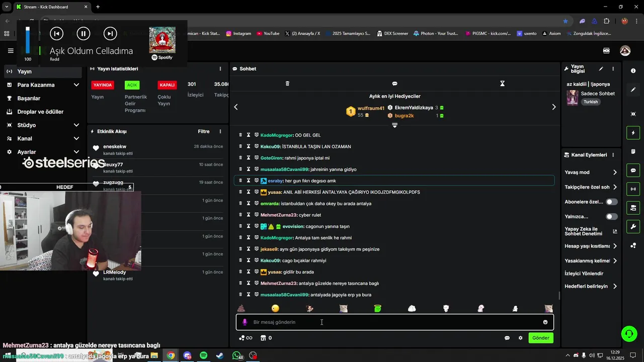Expand Yavaş mod settings
This screenshot has width=644, height=362.
[x=591, y=172]
